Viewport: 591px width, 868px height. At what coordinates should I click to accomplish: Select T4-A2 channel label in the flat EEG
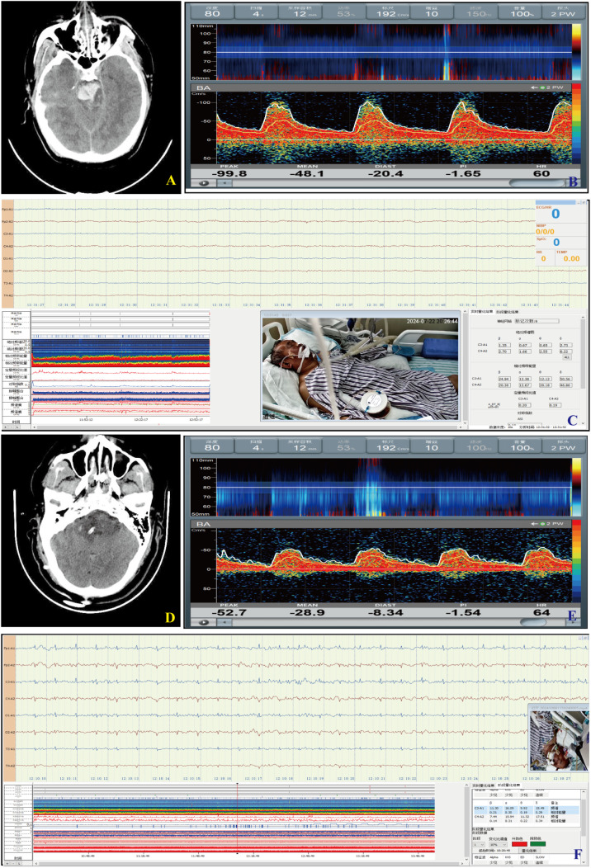pyautogui.click(x=7, y=295)
